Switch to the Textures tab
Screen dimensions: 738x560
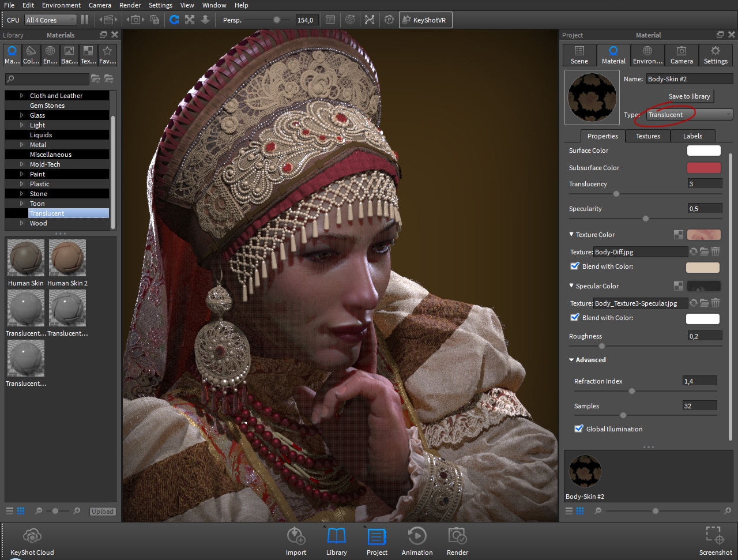pos(647,136)
